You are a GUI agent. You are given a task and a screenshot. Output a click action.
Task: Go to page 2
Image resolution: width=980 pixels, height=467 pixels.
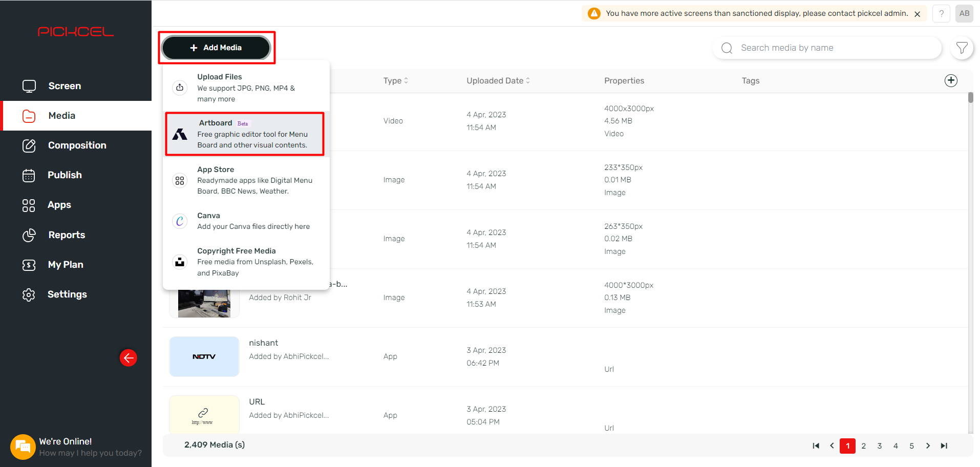pyautogui.click(x=863, y=445)
